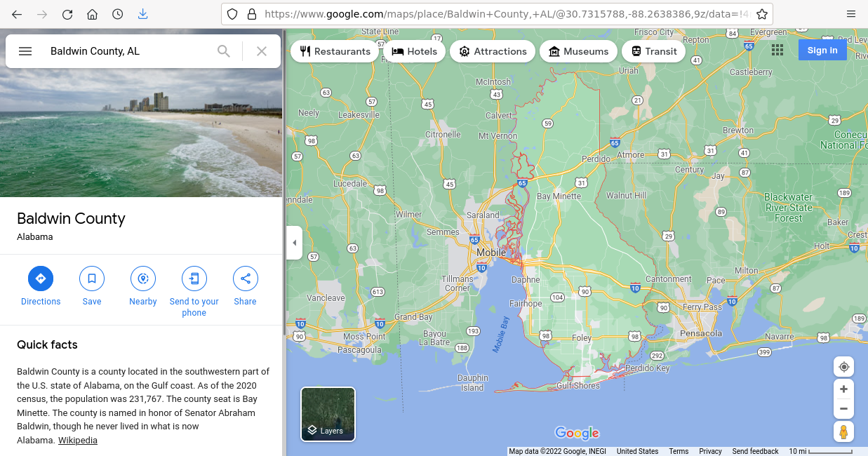Clear the search with the X icon
The height and width of the screenshot is (456, 868).
(262, 51)
